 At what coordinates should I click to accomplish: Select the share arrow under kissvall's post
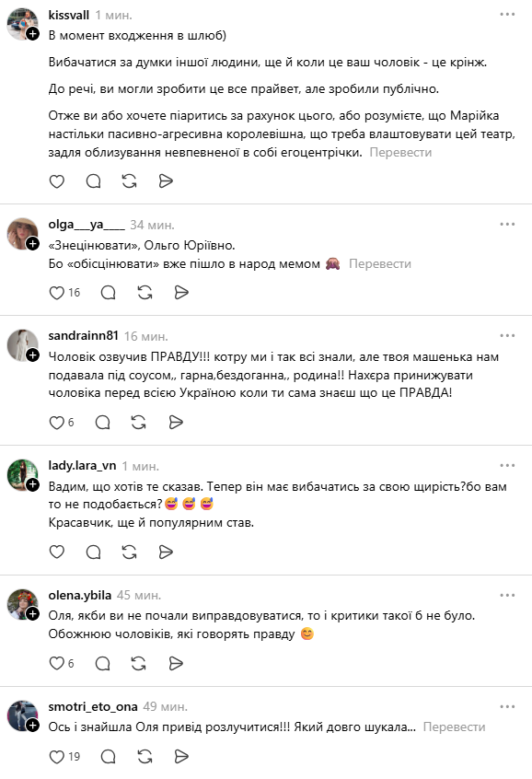click(x=166, y=181)
